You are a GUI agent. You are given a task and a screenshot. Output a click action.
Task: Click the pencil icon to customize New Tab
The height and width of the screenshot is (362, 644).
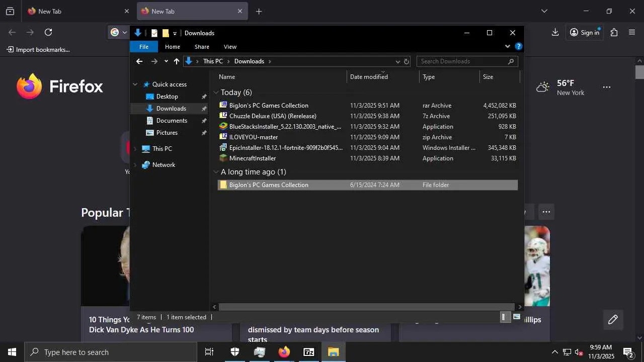(613, 320)
